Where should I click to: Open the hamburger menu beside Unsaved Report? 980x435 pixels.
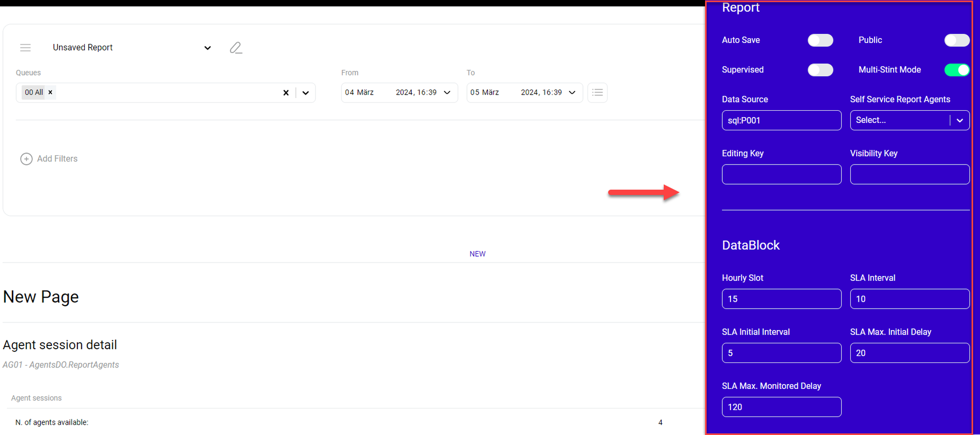(x=25, y=48)
